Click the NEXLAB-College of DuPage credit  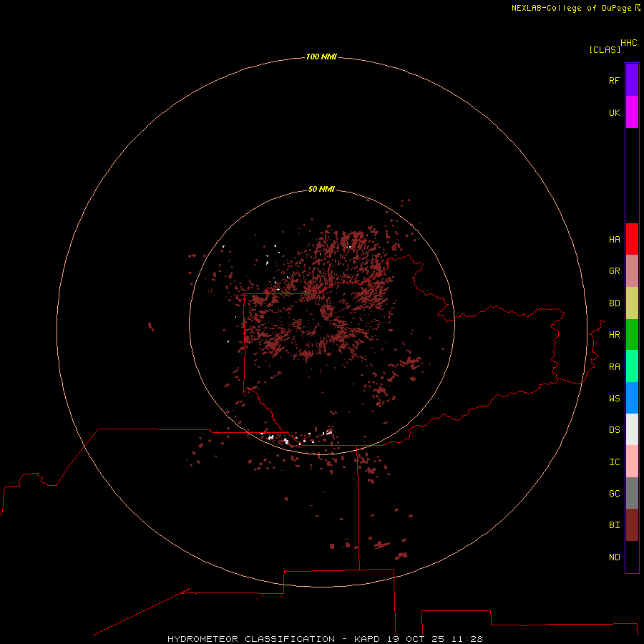point(571,8)
